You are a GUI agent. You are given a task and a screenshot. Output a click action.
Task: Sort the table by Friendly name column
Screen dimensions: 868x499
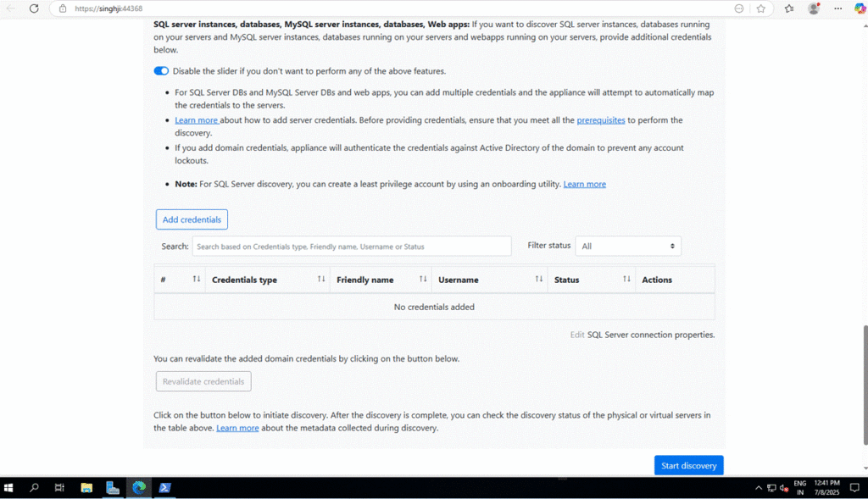(x=422, y=280)
